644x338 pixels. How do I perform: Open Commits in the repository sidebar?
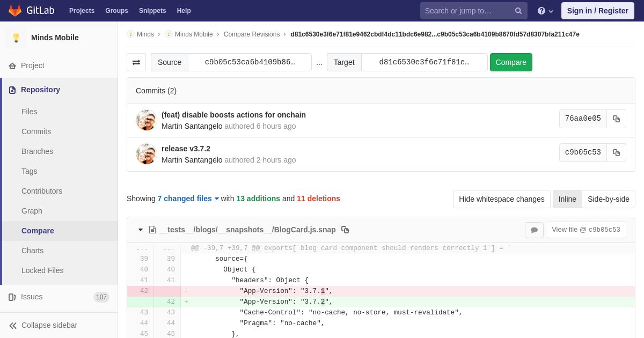coord(36,131)
